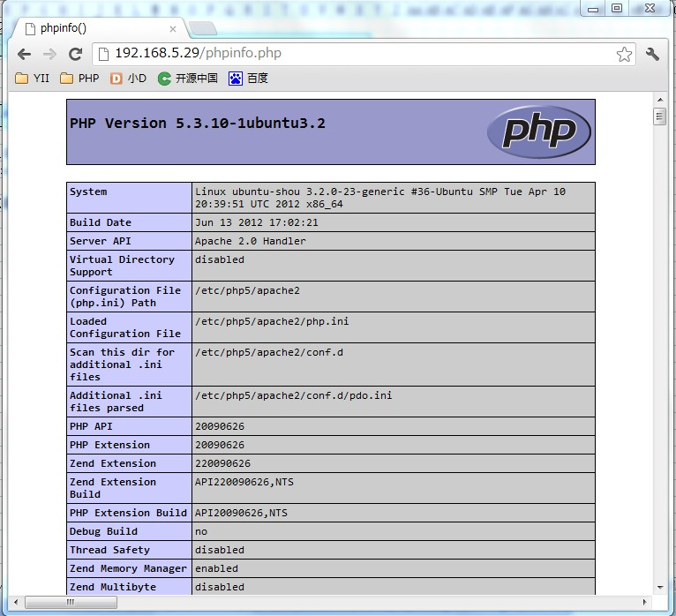This screenshot has width=676, height=616.
Task: Click the page icon in address bar
Action: (x=103, y=55)
